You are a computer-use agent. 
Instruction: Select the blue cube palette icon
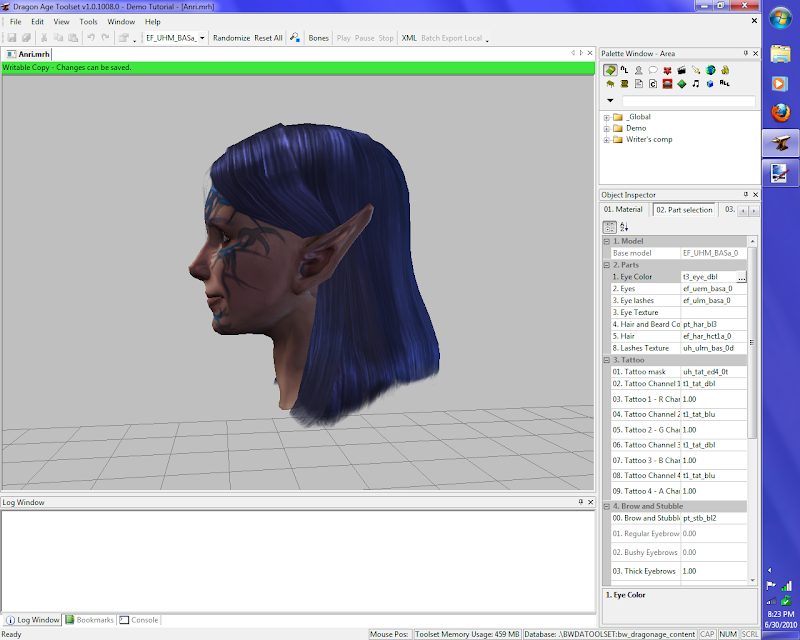click(x=709, y=84)
